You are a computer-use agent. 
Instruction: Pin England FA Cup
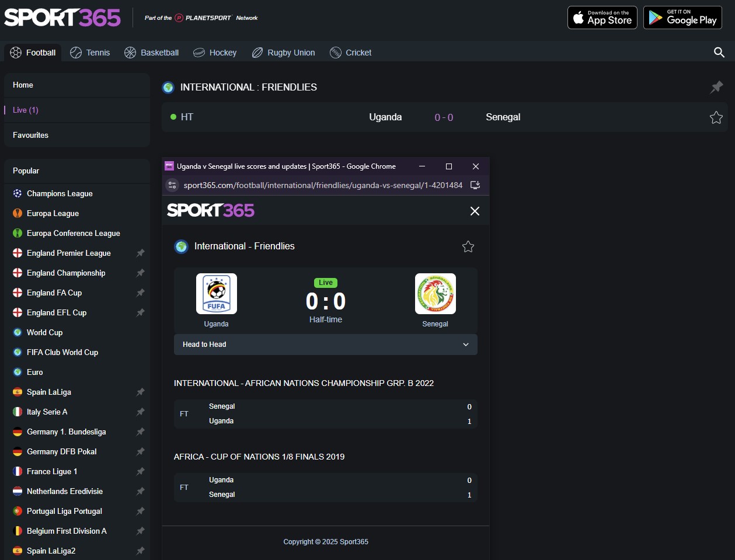tap(140, 293)
